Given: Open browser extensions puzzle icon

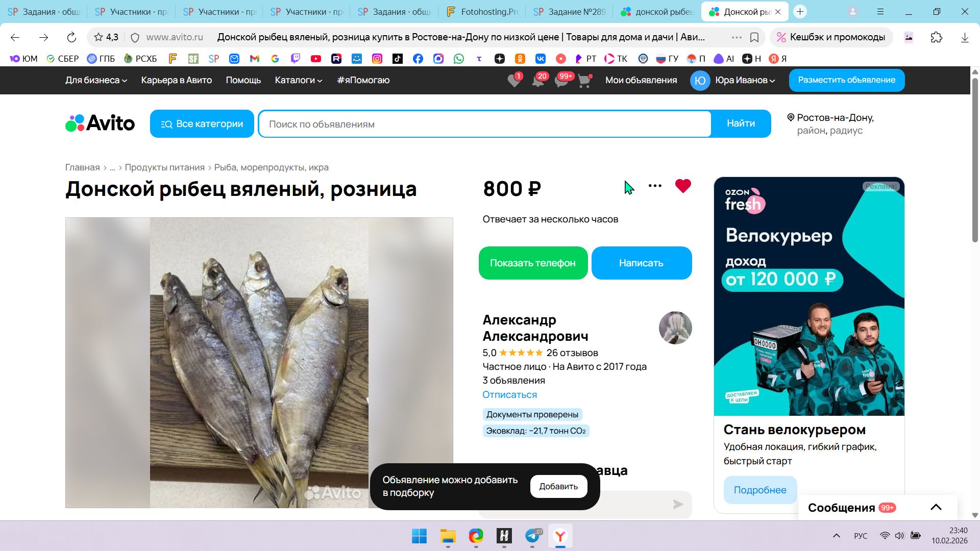Looking at the screenshot, I should coord(936,37).
